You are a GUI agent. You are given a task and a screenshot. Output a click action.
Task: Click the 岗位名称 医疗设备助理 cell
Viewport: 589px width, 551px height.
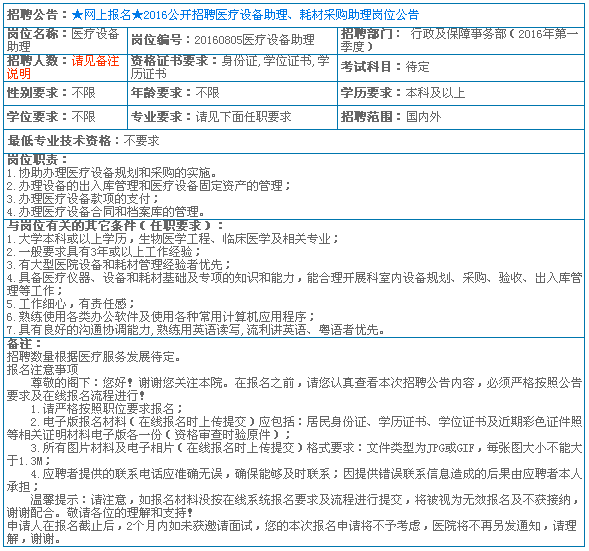click(x=65, y=41)
